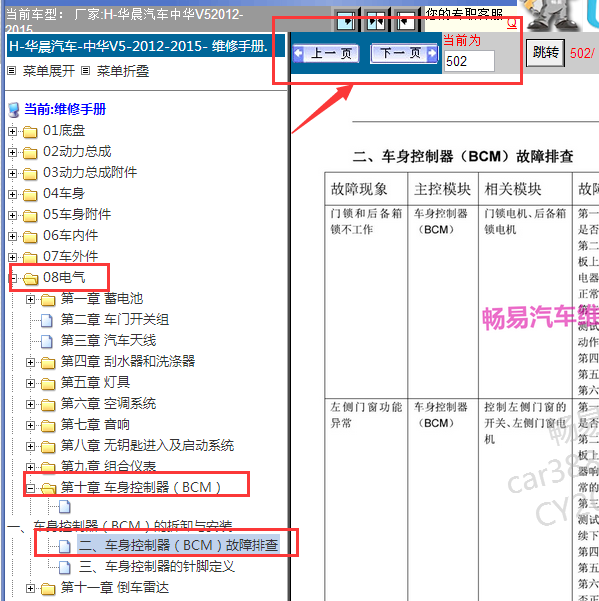Click the document icon above 二、车身控制器故障排查
Image resolution: width=599 pixels, height=601 pixels.
point(65,507)
